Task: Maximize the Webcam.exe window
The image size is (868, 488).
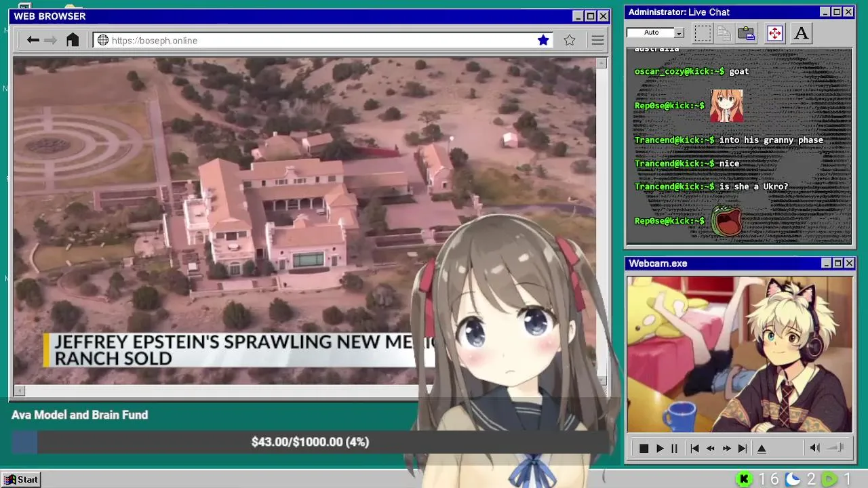Action: [x=837, y=263]
